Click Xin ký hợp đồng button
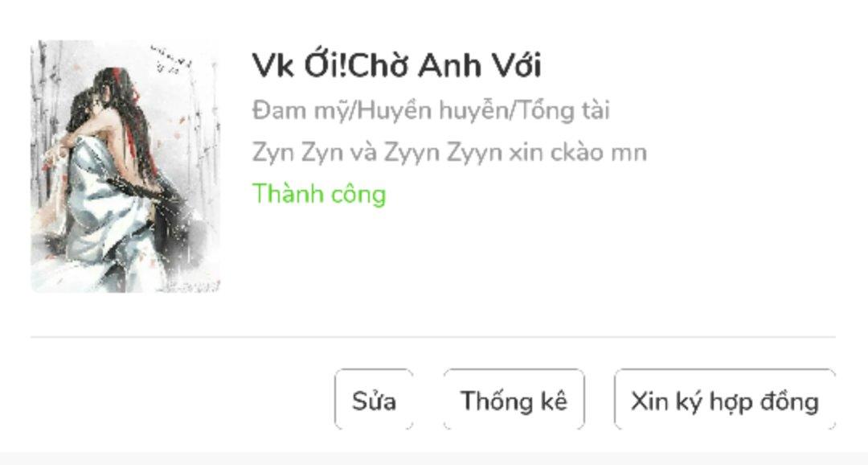This screenshot has height=465, width=868. (725, 400)
